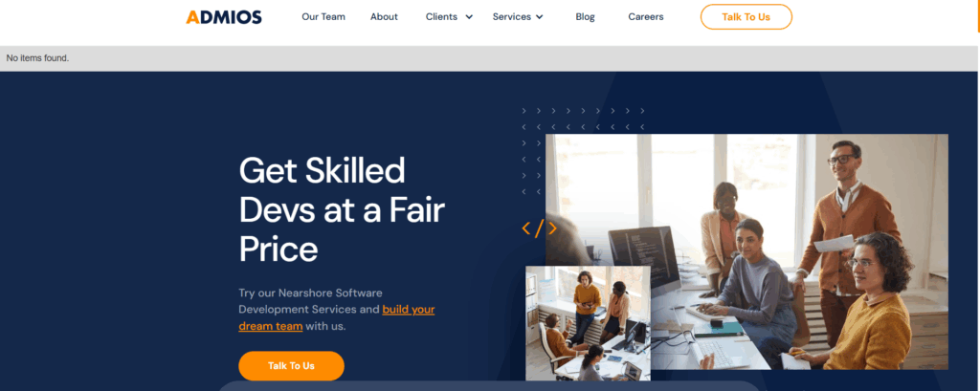
Task: Click the outlined Talk To Us button
Action: pyautogui.click(x=746, y=17)
